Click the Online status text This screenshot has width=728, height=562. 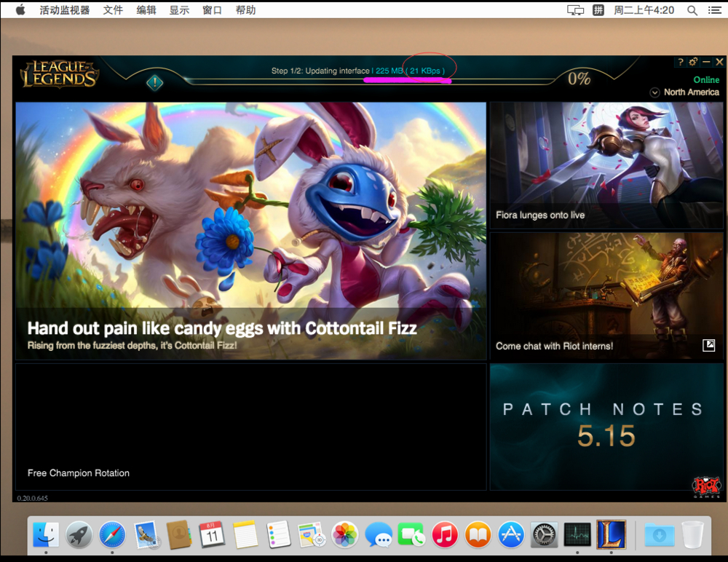706,80
